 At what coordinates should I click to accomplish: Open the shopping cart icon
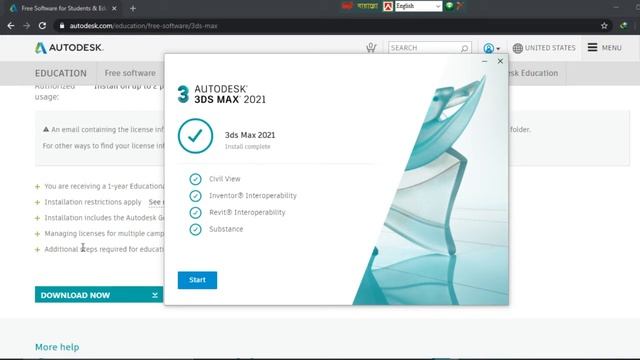click(371, 48)
